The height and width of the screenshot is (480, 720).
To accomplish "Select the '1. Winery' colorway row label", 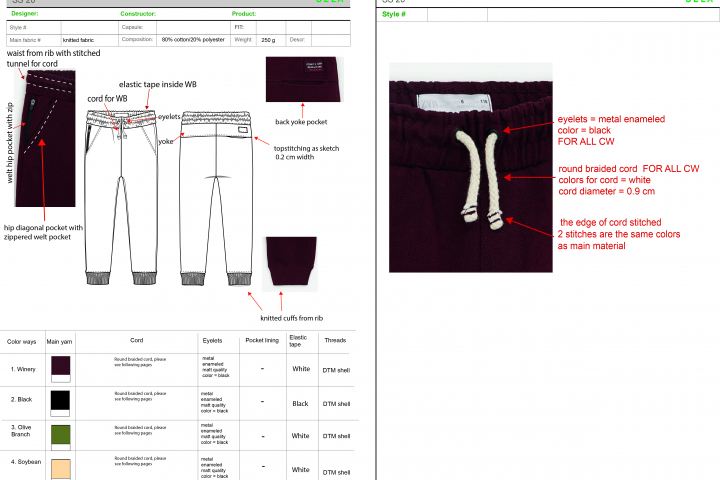I will pyautogui.click(x=23, y=369).
